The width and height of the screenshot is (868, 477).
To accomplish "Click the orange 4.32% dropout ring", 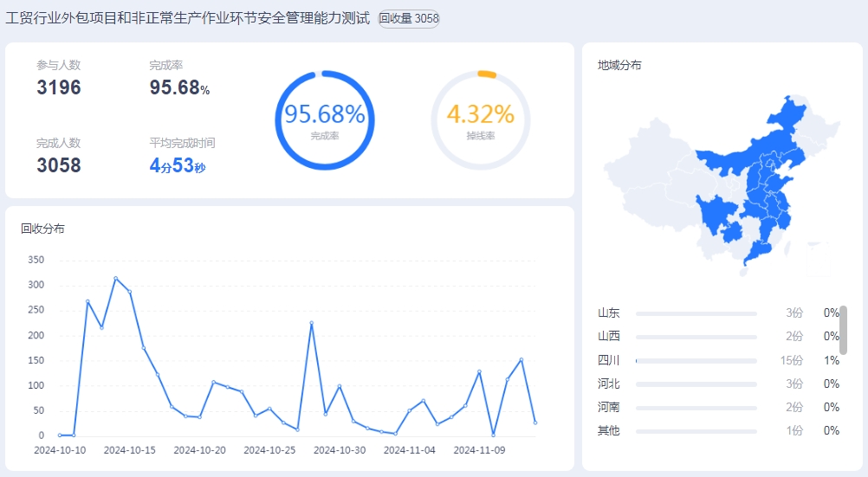I will pyautogui.click(x=480, y=119).
